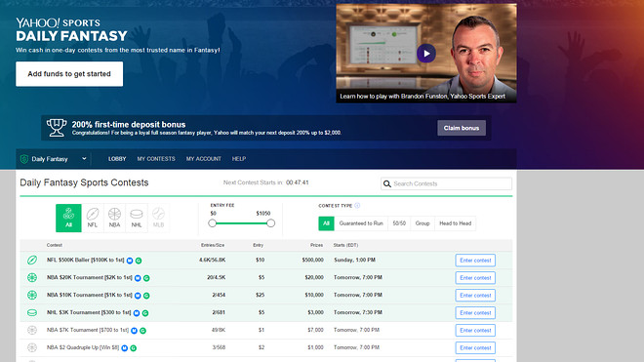Filter contests by NHL puck icon
Image resolution: width=644 pixels, height=362 pixels.
[x=137, y=218]
